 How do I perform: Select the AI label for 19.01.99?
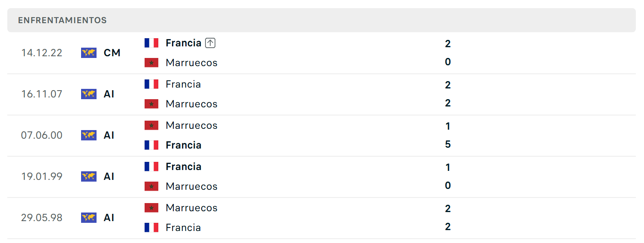[x=109, y=176]
